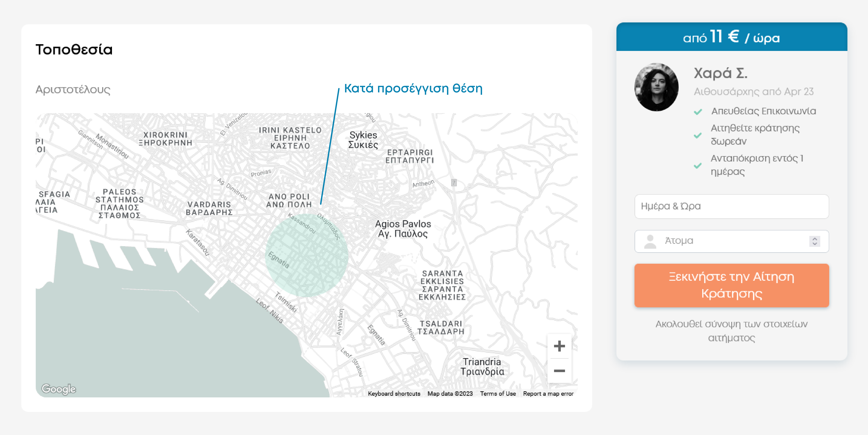Image resolution: width=868 pixels, height=435 pixels.
Task: Click the checkmark next to Απευθείας Επικοινωνία
Action: (x=698, y=111)
